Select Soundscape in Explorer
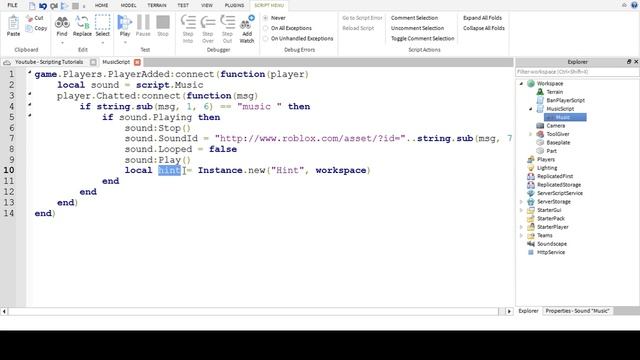 click(x=551, y=244)
